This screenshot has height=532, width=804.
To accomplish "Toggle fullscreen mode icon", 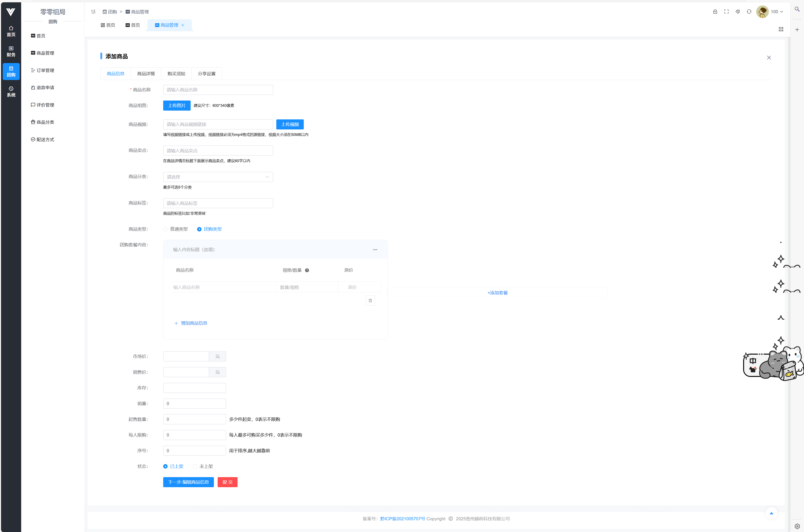I will click(x=726, y=12).
